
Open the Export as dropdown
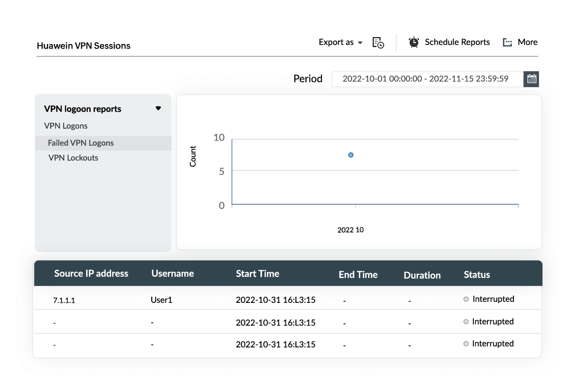340,43
